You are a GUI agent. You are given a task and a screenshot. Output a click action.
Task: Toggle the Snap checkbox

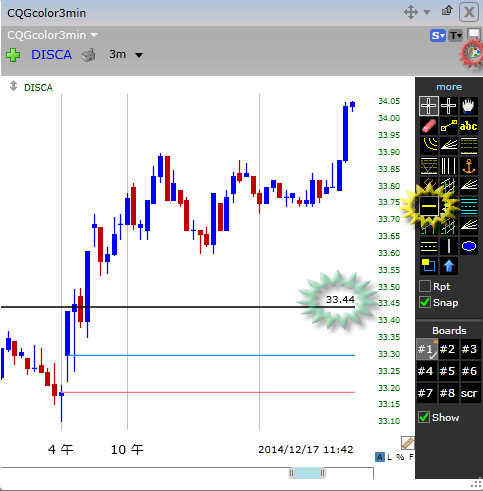(425, 302)
